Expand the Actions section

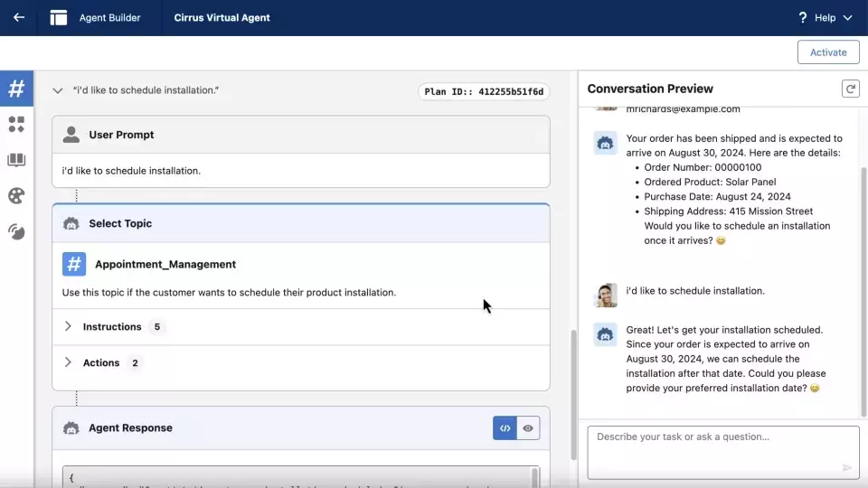[68, 362]
